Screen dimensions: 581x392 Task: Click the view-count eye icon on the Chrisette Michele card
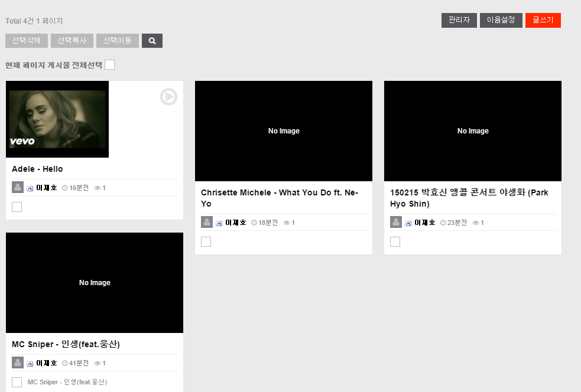[287, 223]
